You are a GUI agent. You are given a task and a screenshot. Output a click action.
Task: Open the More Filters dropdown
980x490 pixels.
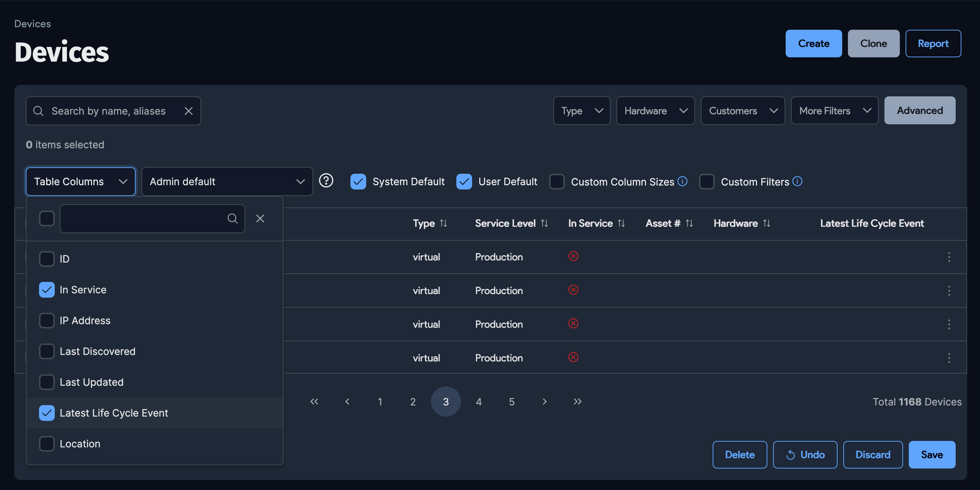tap(834, 111)
